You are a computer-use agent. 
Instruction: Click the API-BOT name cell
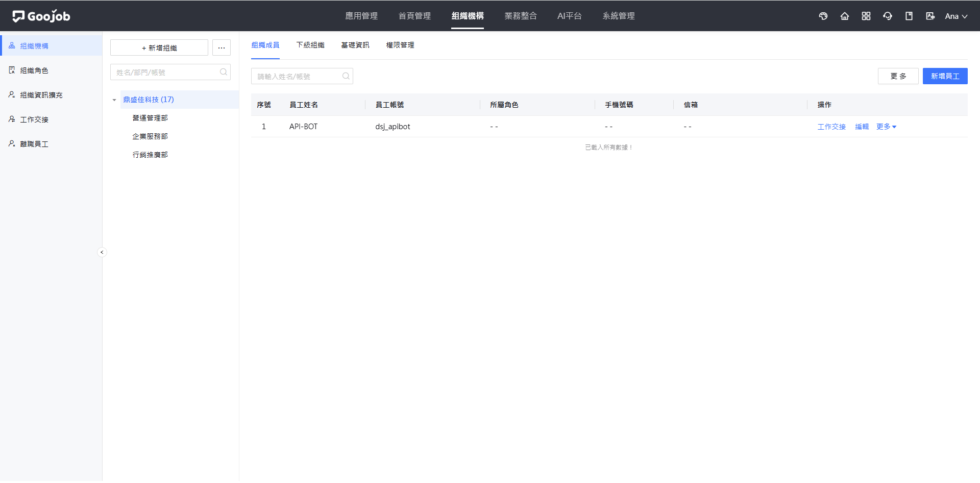pos(303,127)
